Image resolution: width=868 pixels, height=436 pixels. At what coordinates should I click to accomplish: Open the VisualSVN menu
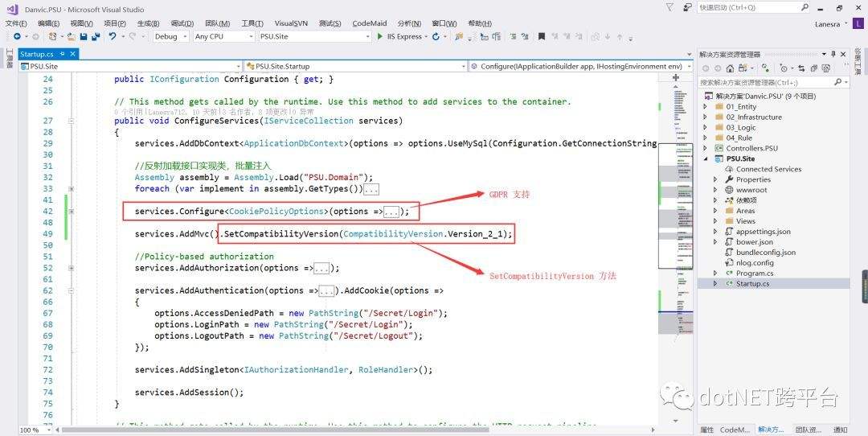click(x=291, y=23)
